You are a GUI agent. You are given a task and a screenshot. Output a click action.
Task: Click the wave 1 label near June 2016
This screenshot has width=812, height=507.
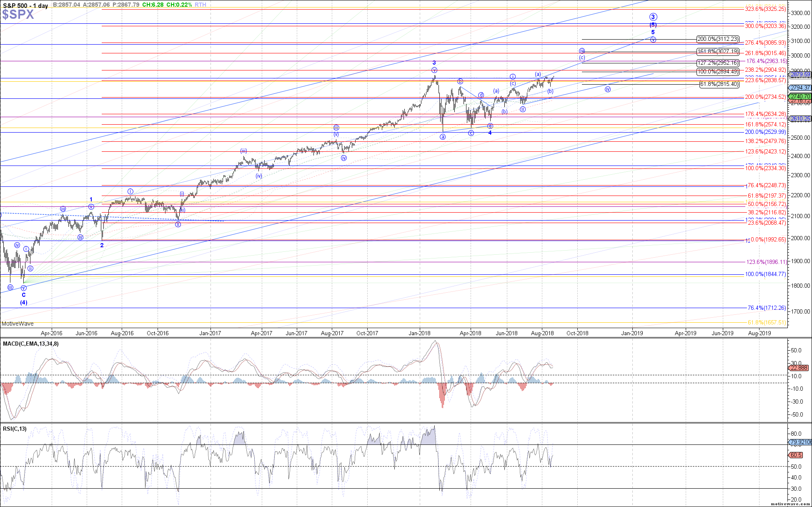pyautogui.click(x=91, y=199)
